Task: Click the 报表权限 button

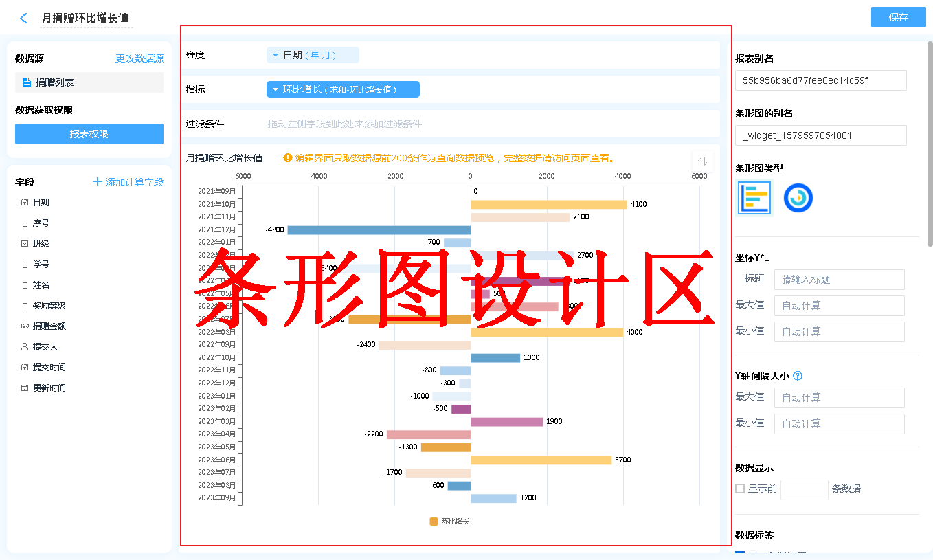Action: (89, 134)
